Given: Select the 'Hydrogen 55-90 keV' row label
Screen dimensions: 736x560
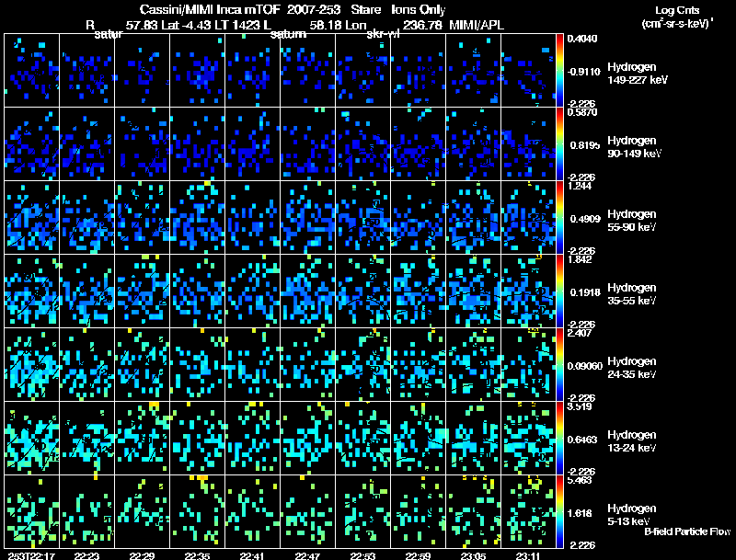Looking at the screenshot, I should coord(632,221).
